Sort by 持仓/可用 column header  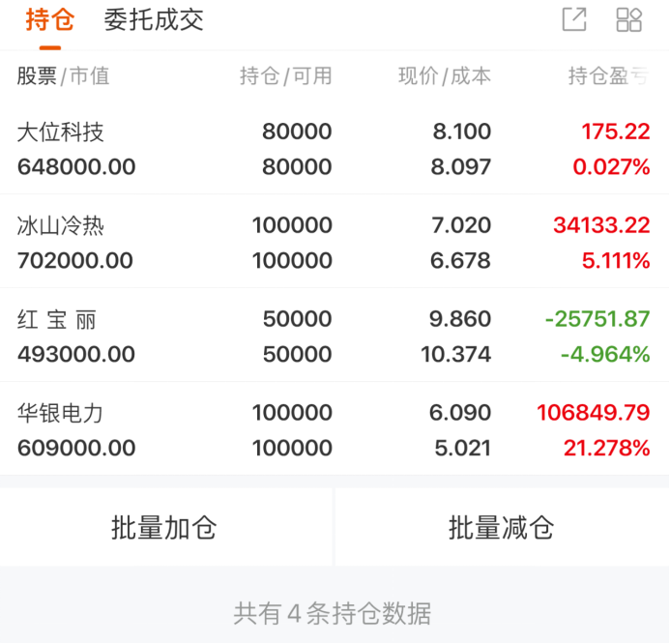pyautogui.click(x=286, y=76)
